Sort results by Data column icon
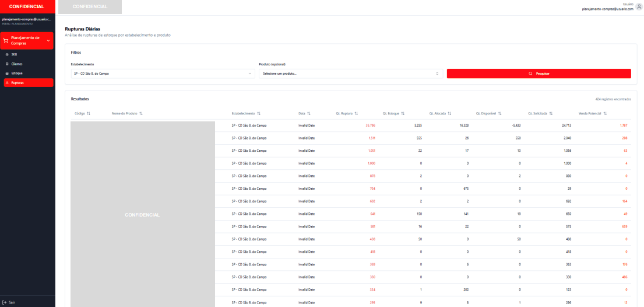 coord(309,113)
